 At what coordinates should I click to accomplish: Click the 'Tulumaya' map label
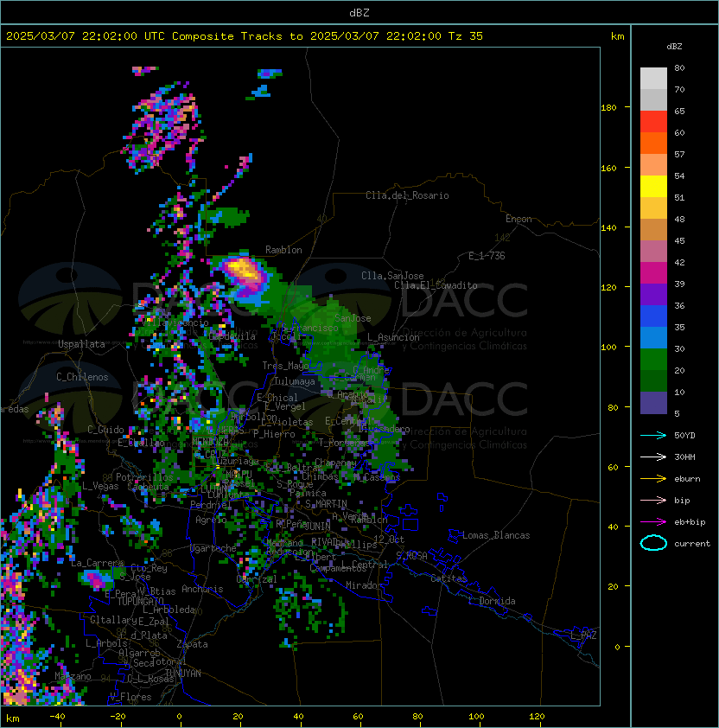295,381
